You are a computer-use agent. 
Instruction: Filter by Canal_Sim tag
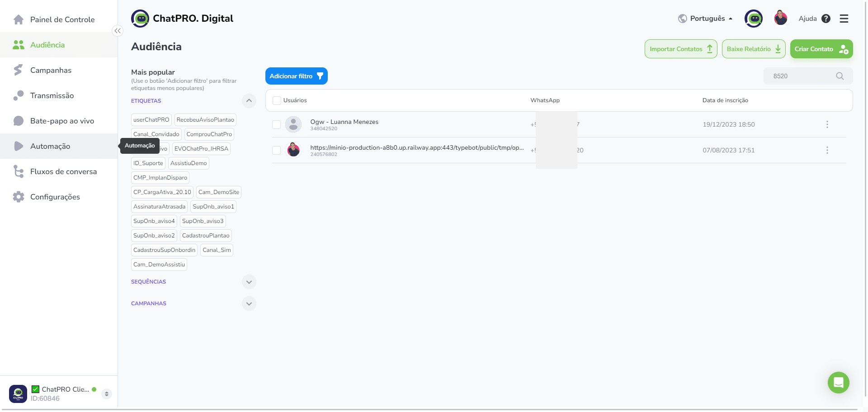click(x=217, y=250)
